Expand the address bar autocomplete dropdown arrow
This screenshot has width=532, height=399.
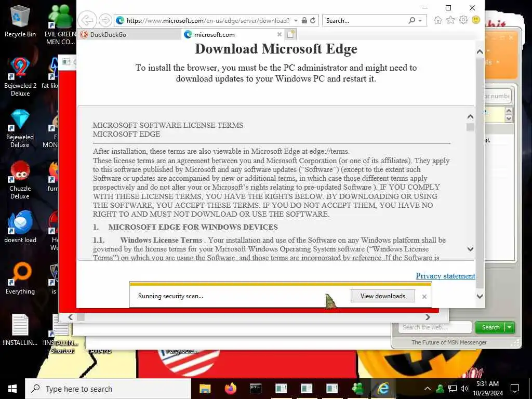pyautogui.click(x=296, y=21)
